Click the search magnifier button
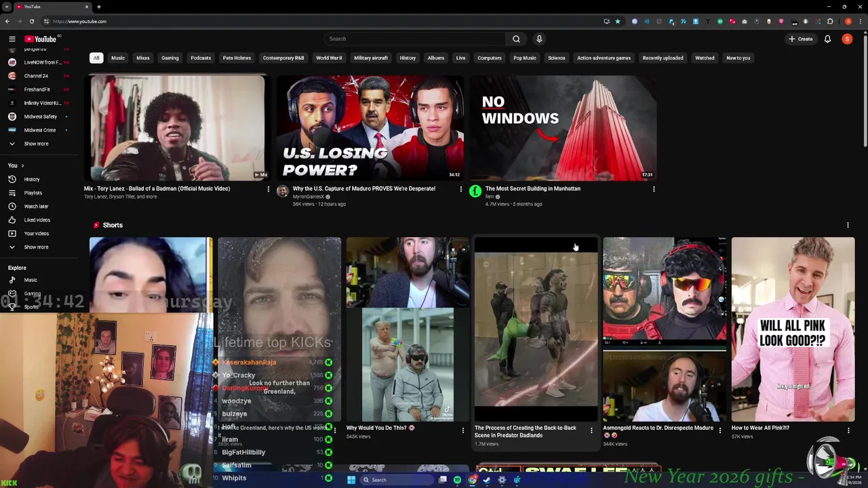 [516, 39]
